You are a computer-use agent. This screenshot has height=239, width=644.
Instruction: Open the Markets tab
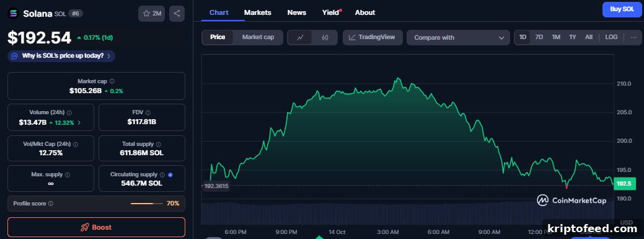tap(257, 12)
